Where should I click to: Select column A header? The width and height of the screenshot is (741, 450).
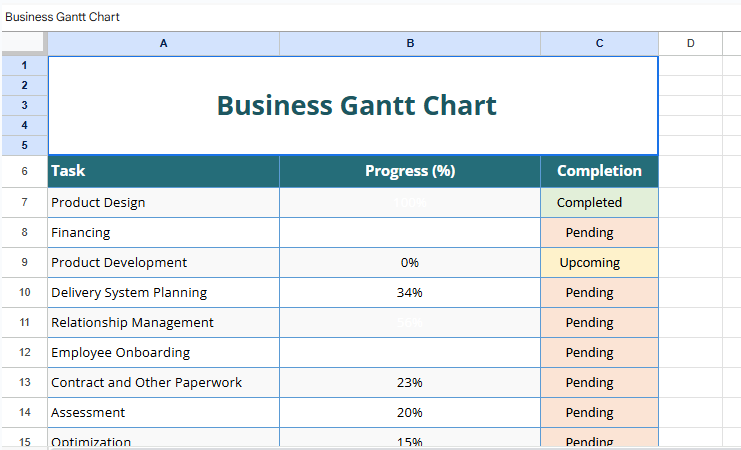tap(163, 43)
